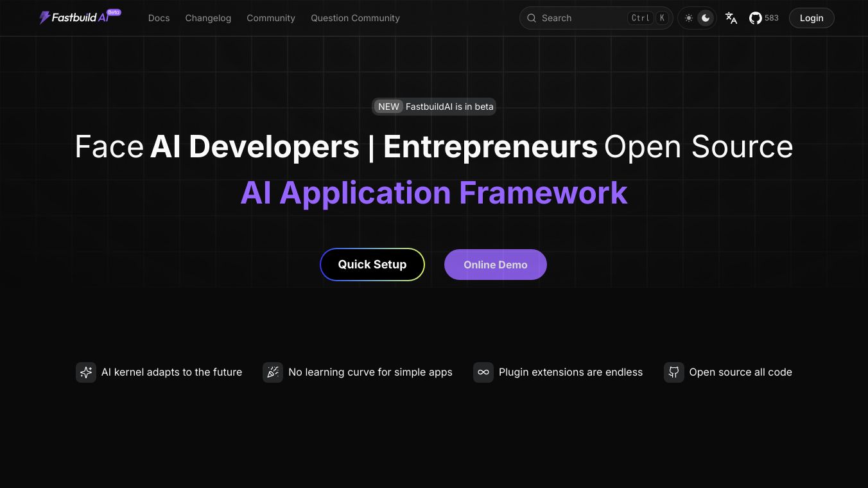This screenshot has height=488, width=868.
Task: Launch the Online Demo
Action: (496, 265)
